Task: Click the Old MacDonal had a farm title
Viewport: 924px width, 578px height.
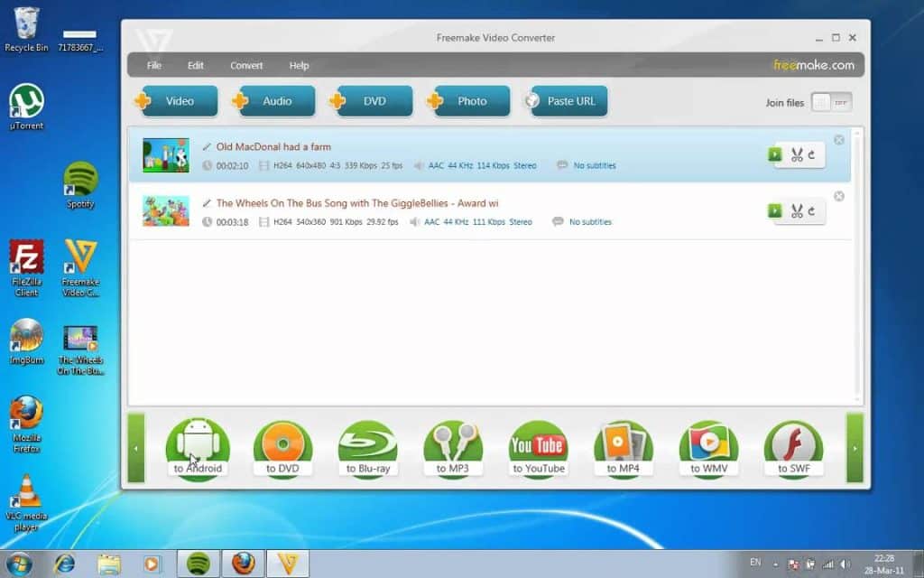Action: tap(273, 147)
